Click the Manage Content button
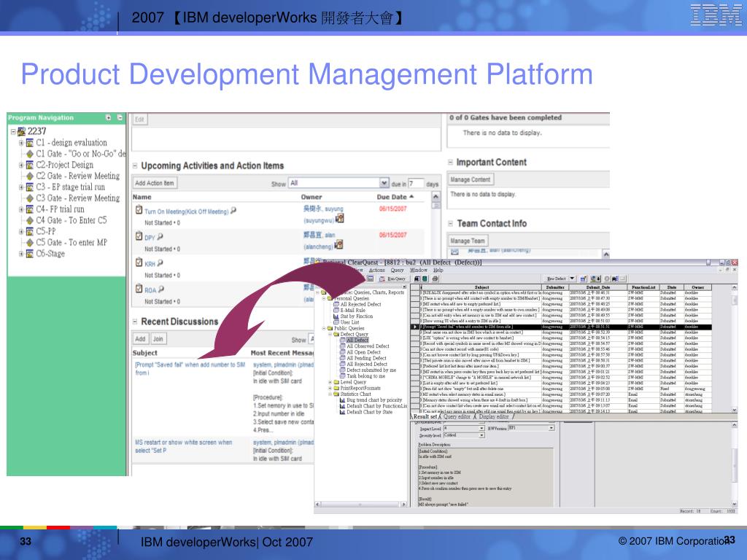The image size is (747, 560). point(471,179)
